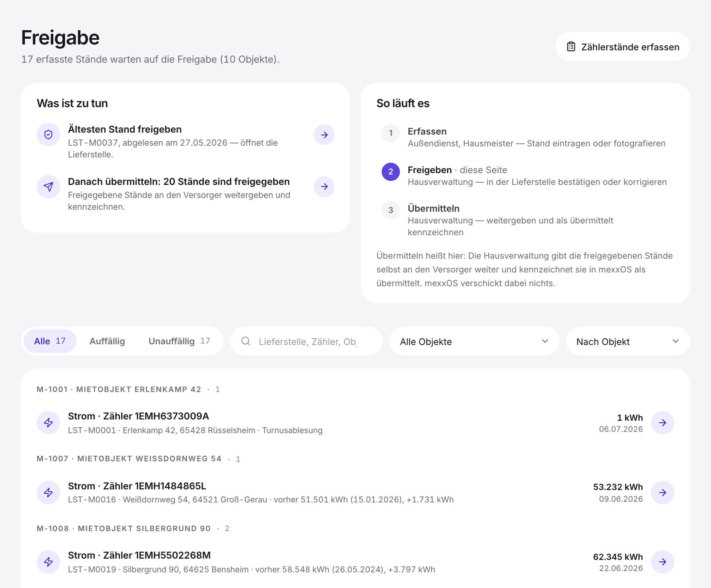Click the date 06.07.2026

click(621, 429)
